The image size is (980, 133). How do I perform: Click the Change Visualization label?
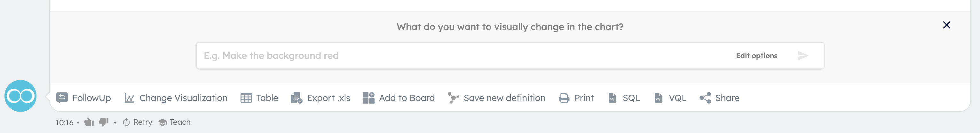coord(183,98)
